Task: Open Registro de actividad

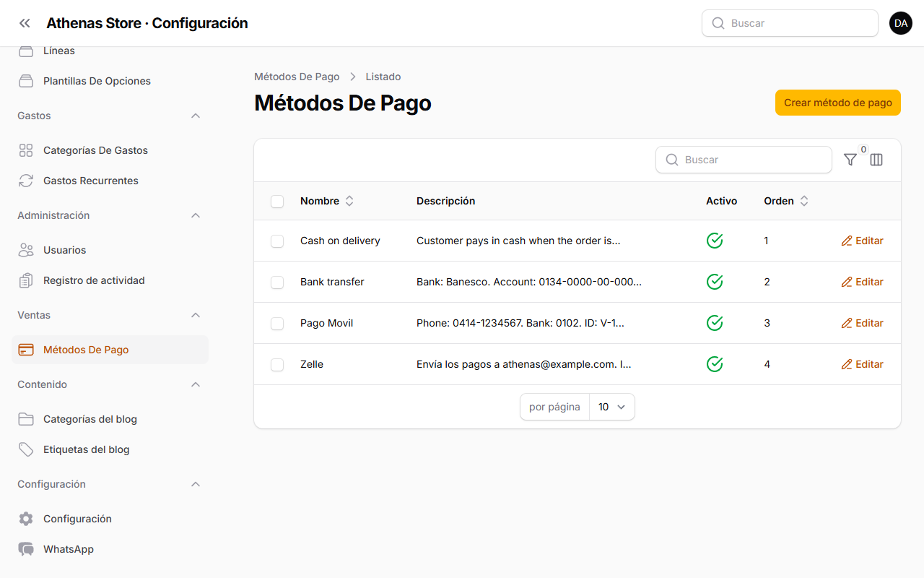Action: coord(110,280)
